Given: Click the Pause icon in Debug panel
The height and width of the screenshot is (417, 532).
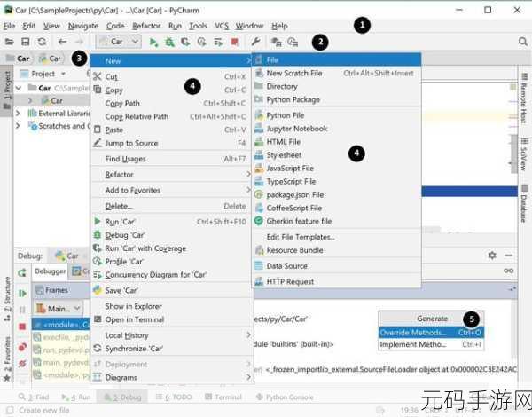Looking at the screenshot, I should click(22, 310).
